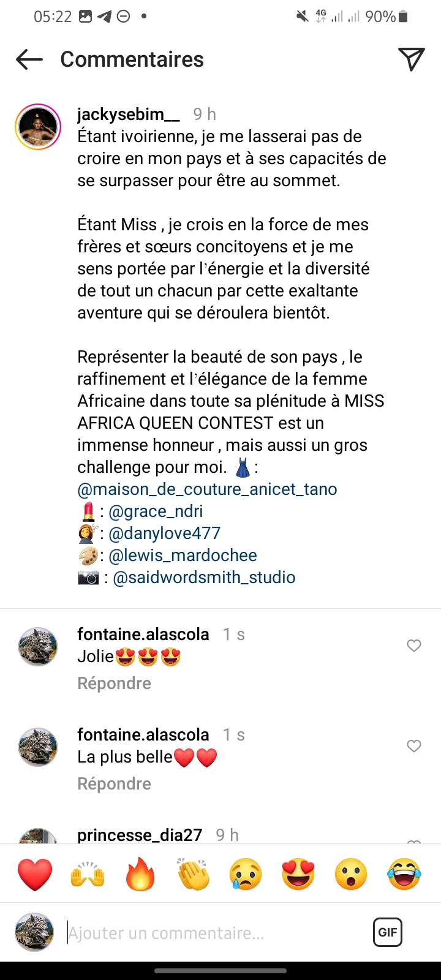Visit the @grace_ndri mention
This screenshot has width=441, height=980.
coord(156,511)
